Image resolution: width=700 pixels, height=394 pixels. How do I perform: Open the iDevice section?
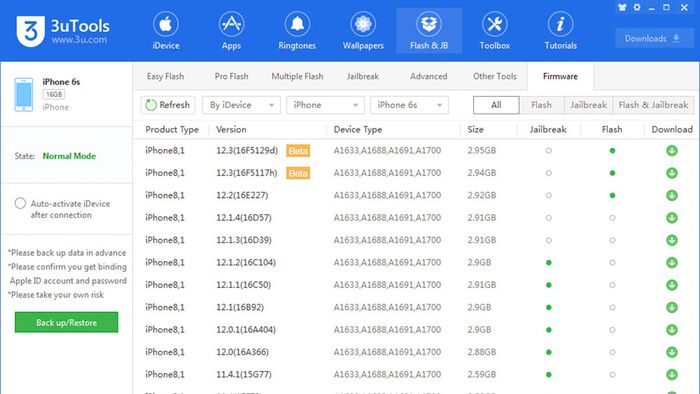tap(166, 31)
